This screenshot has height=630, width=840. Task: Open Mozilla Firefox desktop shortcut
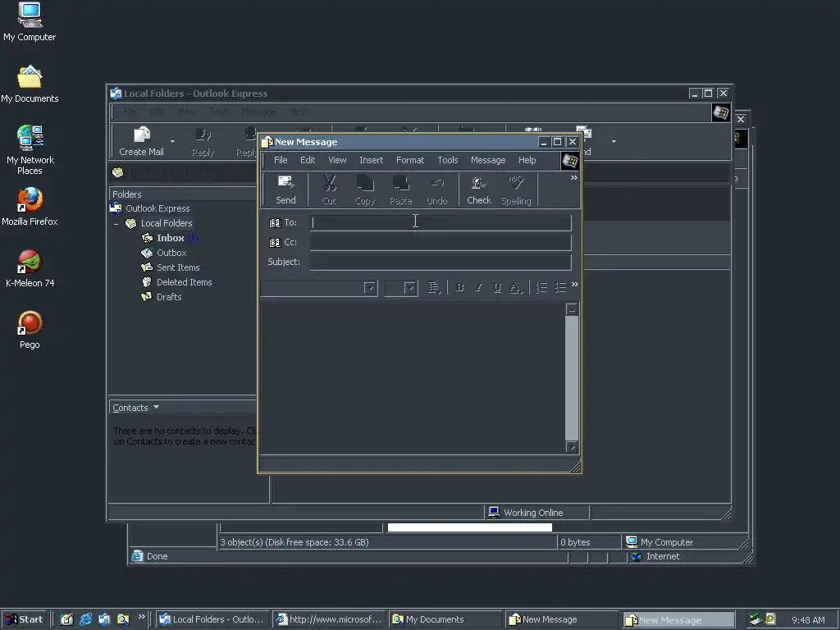(x=30, y=206)
